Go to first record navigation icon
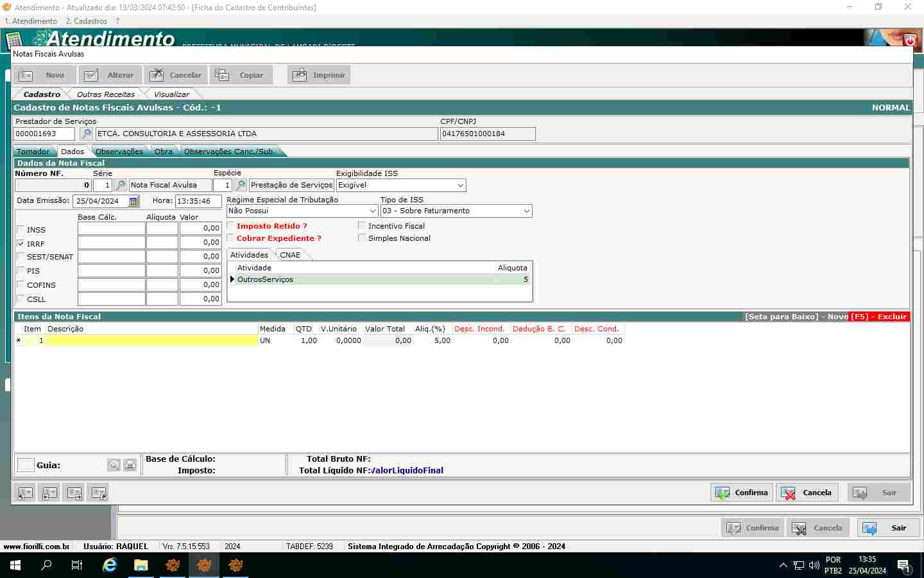The width and height of the screenshot is (924, 578). [x=25, y=493]
